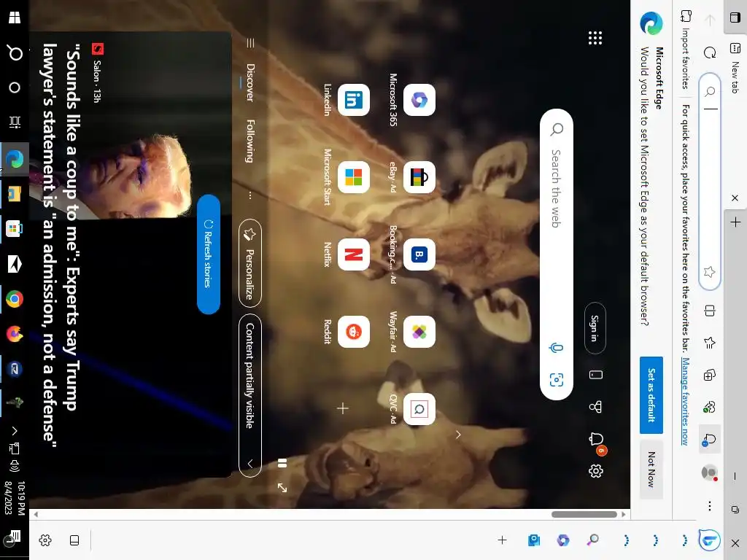Open Microsoft 365 in the Edge sidebar

tap(563, 540)
